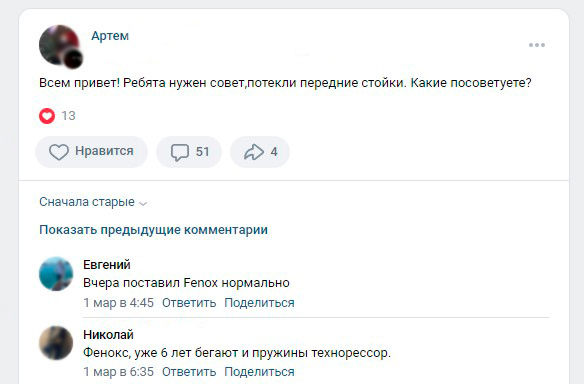
Task: Show previous comments via Показать предыдущие комментарии
Action: (153, 230)
